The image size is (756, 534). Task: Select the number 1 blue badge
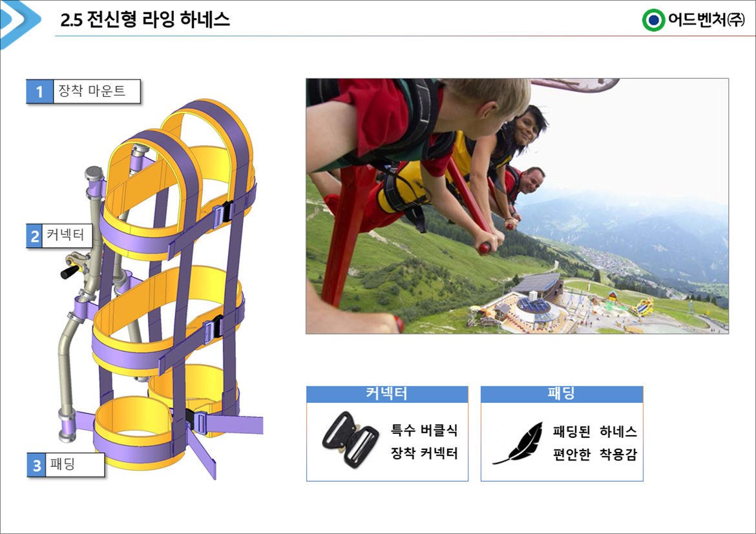click(x=39, y=92)
